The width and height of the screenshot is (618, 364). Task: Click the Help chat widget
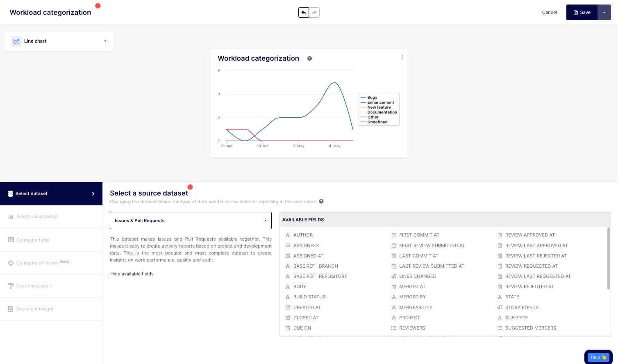598,357
